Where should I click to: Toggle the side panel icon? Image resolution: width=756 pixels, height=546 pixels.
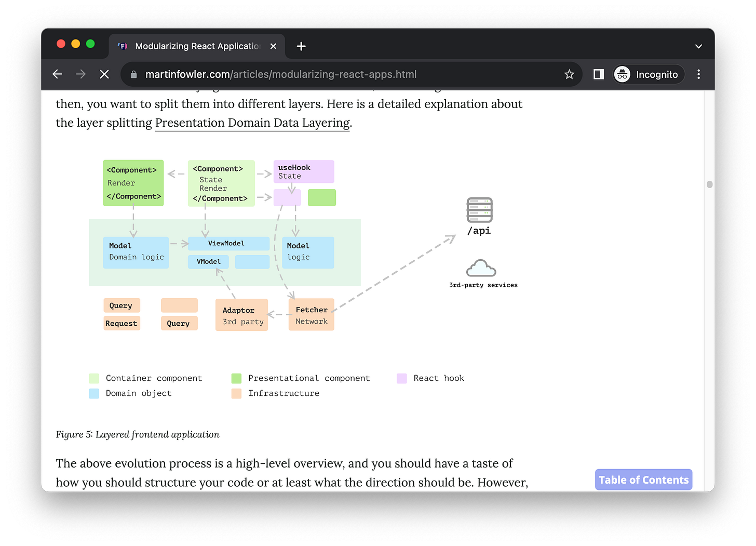(599, 74)
